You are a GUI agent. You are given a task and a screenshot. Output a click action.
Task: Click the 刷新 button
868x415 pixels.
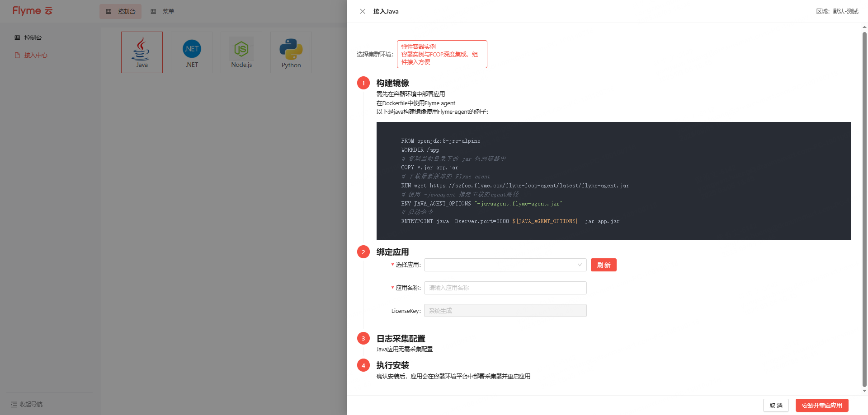(x=603, y=265)
